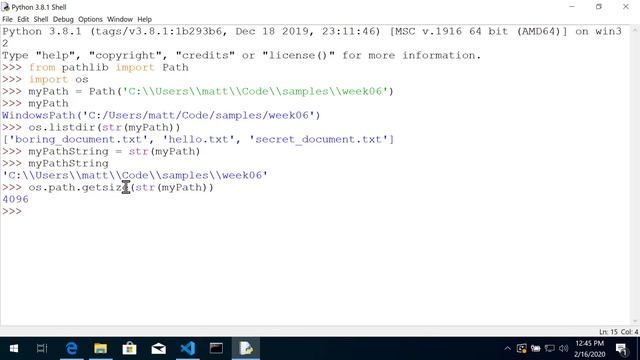Image resolution: width=640 pixels, height=360 pixels.
Task: Open the Help menu
Action: pyautogui.click(x=144, y=19)
